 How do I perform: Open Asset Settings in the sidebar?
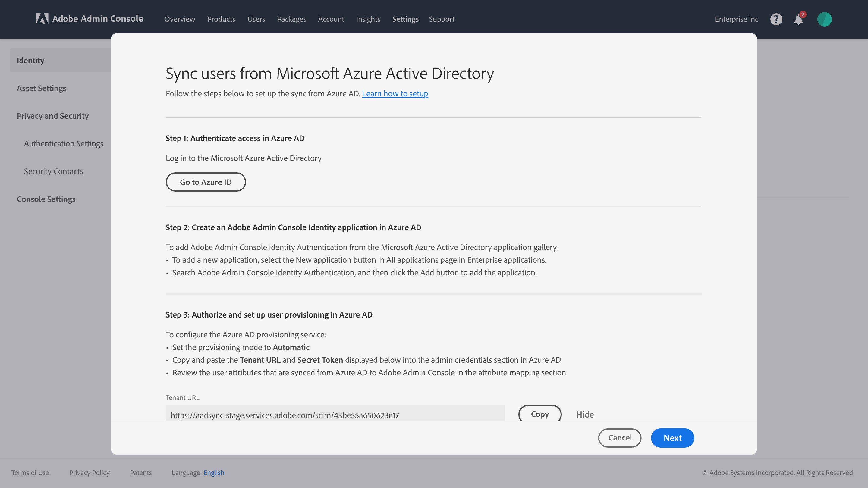(x=42, y=88)
